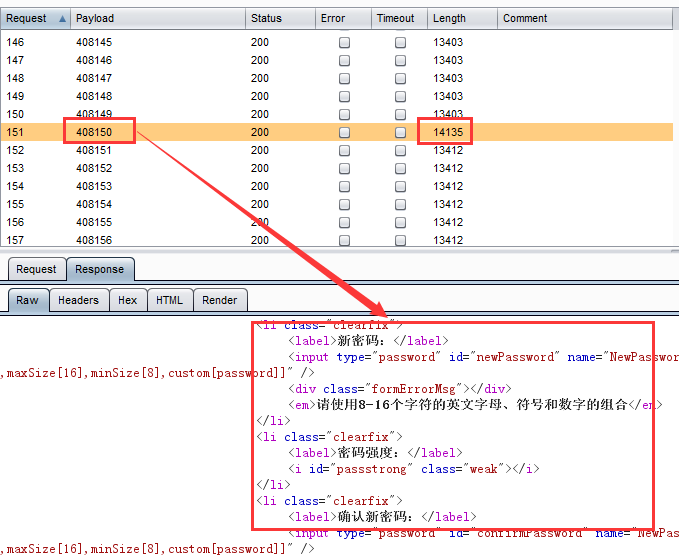Click request number 151
This screenshot has width=679, height=559.
15,132
